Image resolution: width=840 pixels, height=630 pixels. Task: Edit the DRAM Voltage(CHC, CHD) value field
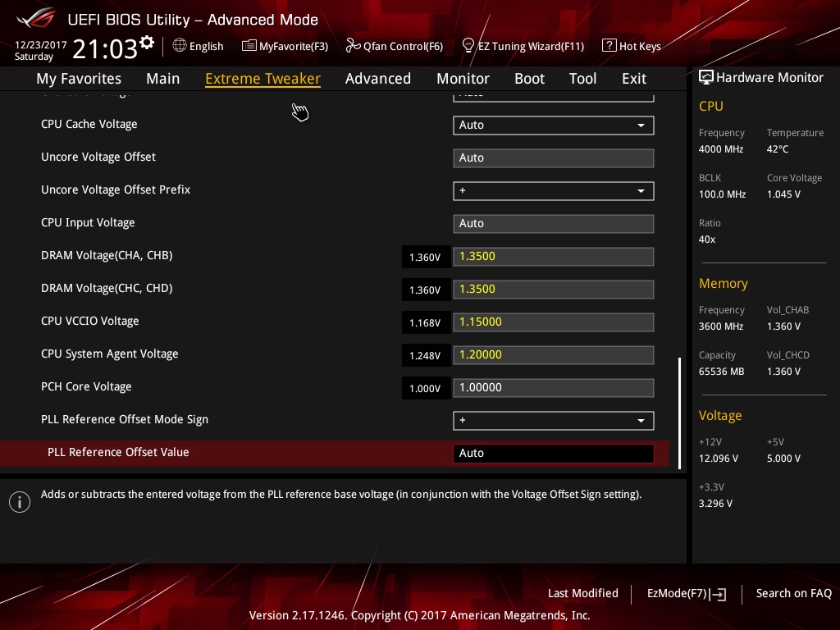(554, 290)
